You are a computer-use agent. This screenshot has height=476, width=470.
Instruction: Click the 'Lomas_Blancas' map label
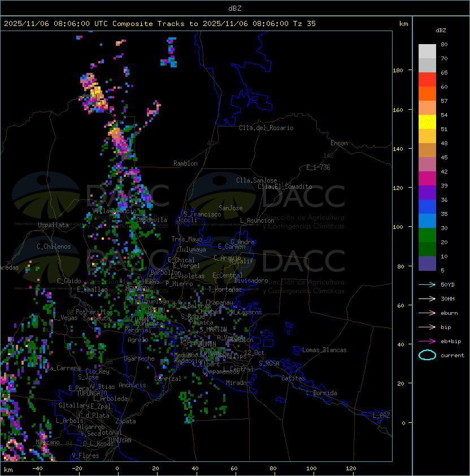point(324,350)
